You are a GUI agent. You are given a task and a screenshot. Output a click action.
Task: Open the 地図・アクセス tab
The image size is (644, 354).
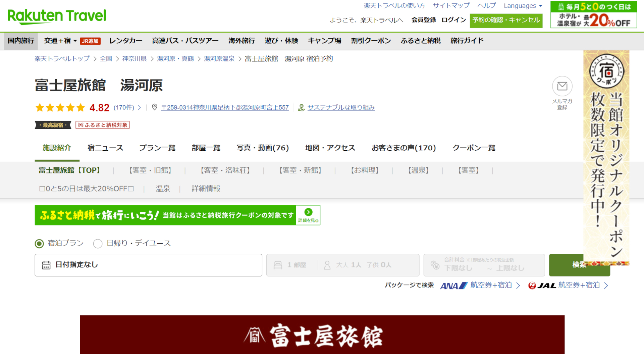coord(330,148)
